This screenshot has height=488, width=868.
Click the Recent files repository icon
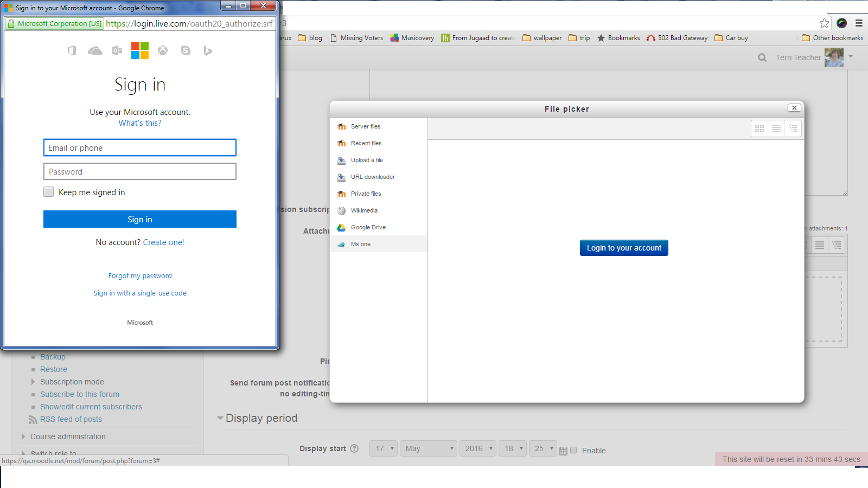tap(341, 144)
